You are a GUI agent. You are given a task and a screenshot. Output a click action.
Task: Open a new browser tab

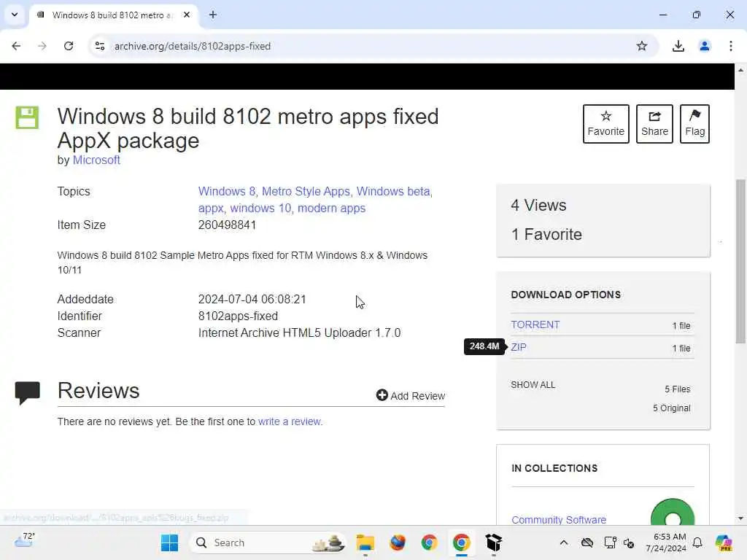[213, 15]
